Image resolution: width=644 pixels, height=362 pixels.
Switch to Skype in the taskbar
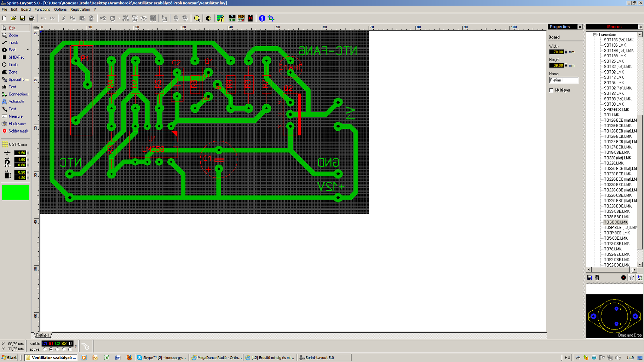[162, 358]
